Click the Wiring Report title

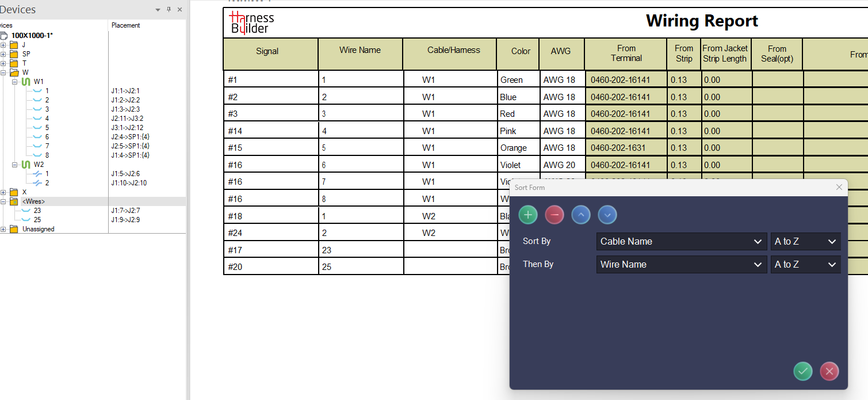[x=702, y=21]
